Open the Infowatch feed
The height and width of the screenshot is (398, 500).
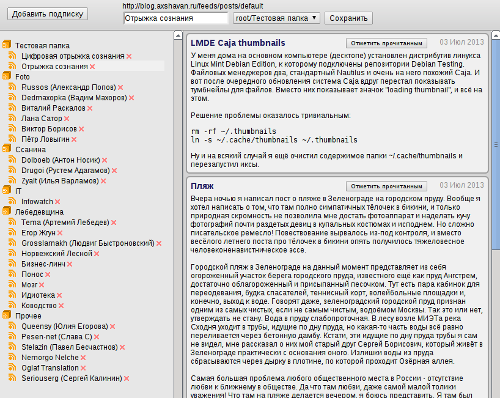[x=37, y=201]
